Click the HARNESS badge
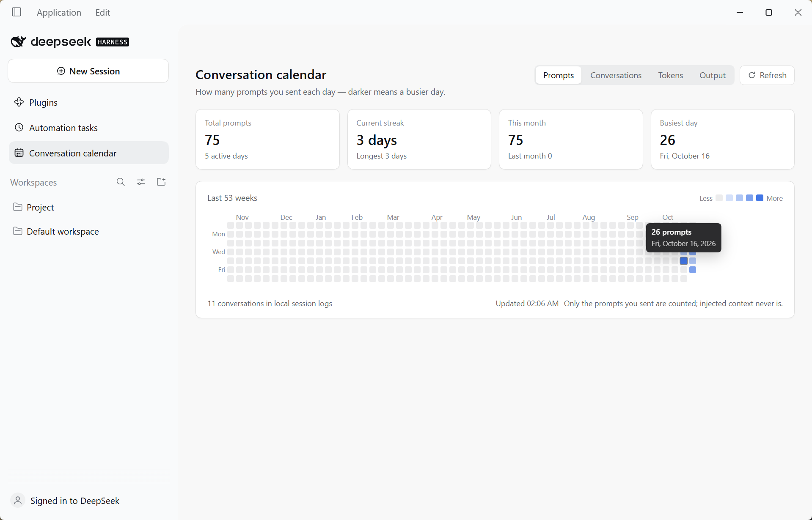Viewport: 812px width, 520px height. tap(113, 42)
